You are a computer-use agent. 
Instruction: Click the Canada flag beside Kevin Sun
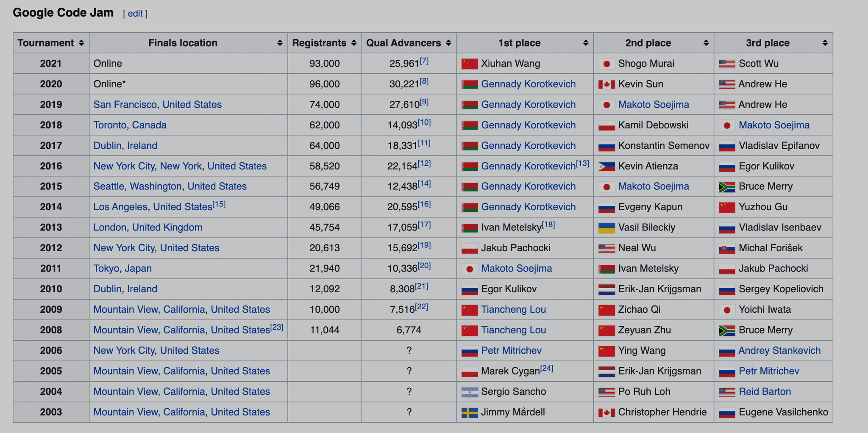(606, 84)
